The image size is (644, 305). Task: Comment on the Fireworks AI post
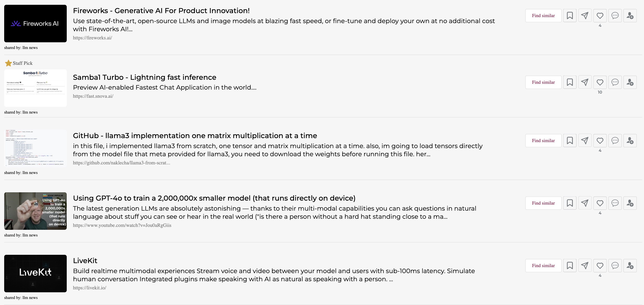(x=615, y=15)
